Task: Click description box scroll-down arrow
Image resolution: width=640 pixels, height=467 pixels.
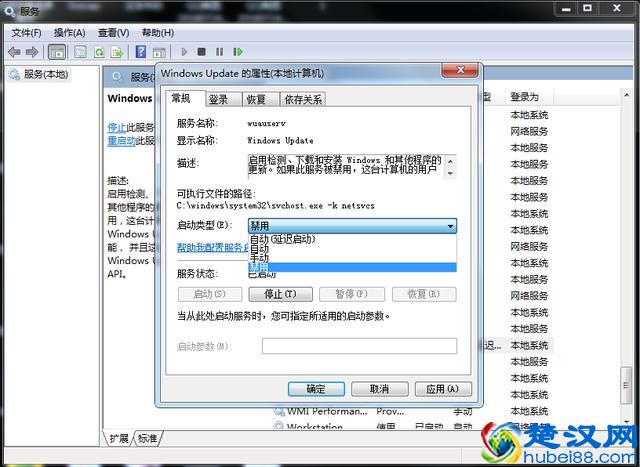Action: [x=450, y=173]
